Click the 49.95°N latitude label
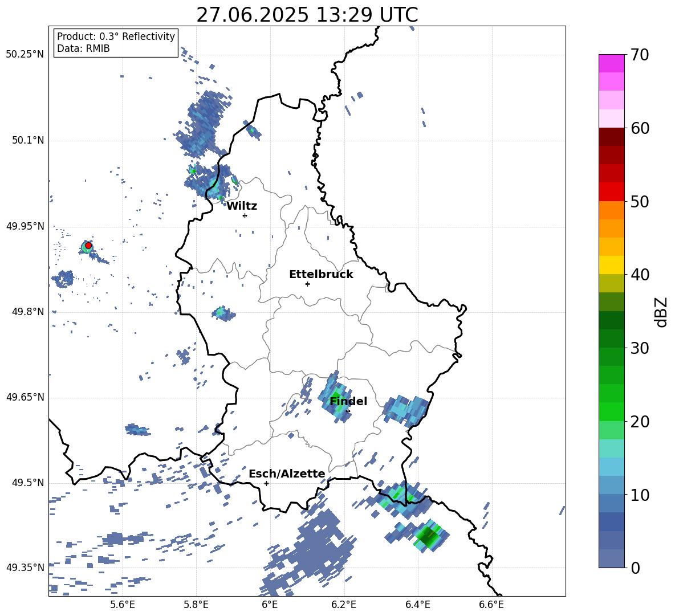This screenshot has height=616, width=675. 25,226
